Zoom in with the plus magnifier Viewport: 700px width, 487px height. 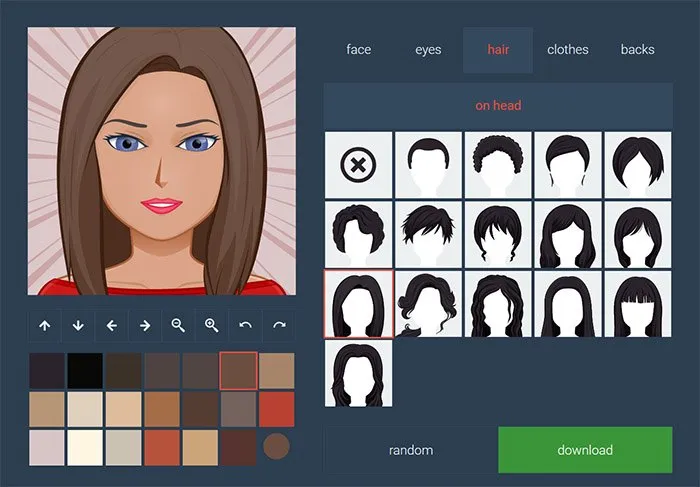212,325
